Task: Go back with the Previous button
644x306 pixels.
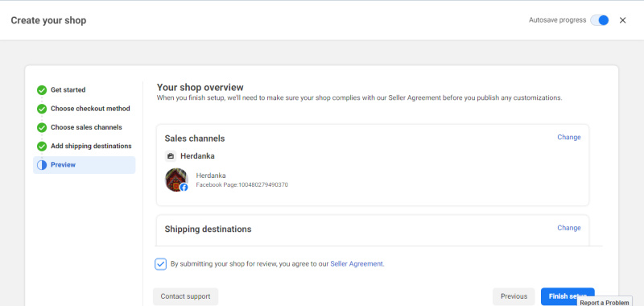Action: point(514,296)
